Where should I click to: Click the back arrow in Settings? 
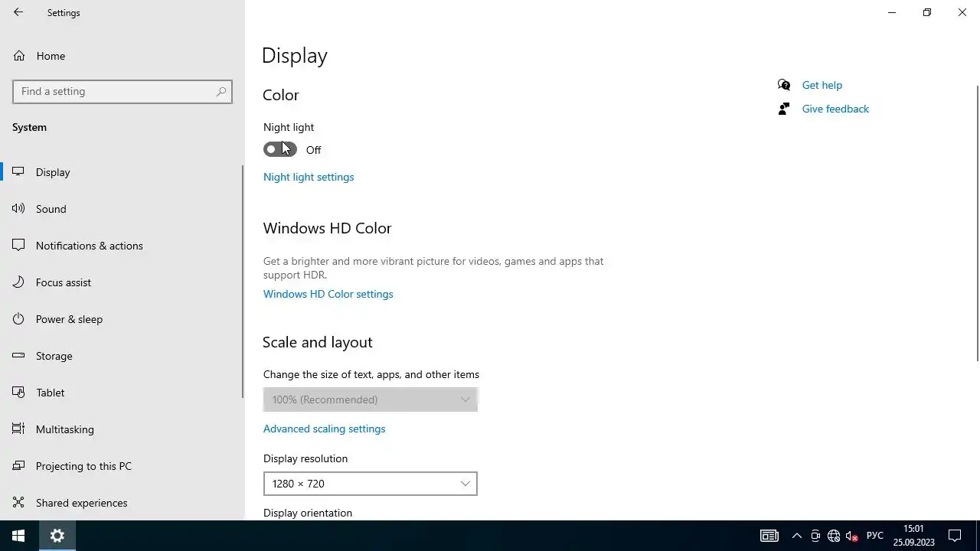[18, 12]
